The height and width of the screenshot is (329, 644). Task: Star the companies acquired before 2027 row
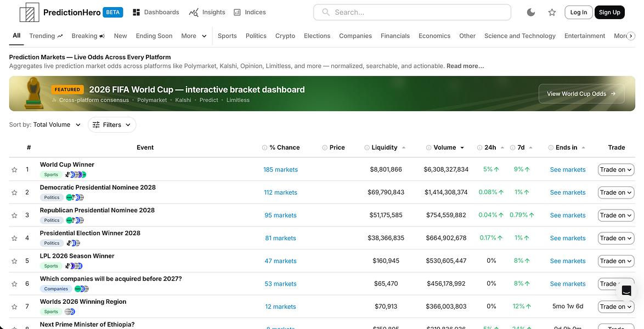point(14,284)
